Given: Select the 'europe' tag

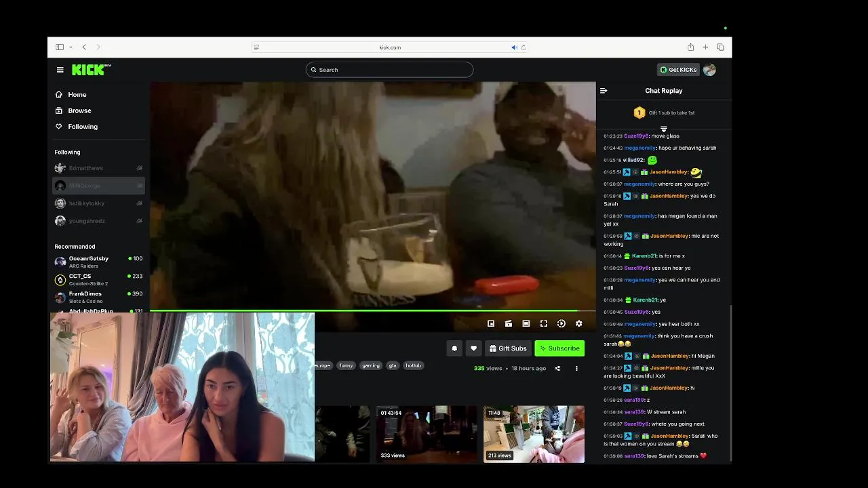Looking at the screenshot, I should click(x=323, y=365).
